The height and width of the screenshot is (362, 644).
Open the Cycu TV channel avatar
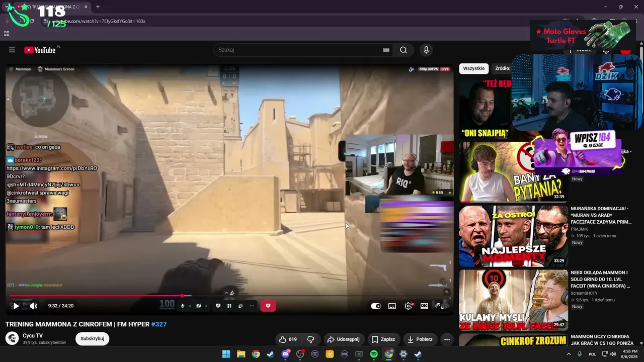point(12,338)
